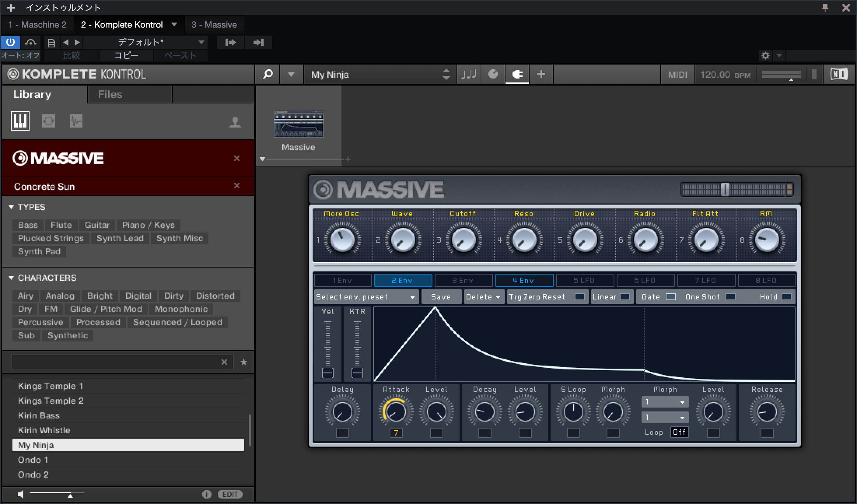Select the 1 Env tab

click(x=343, y=280)
